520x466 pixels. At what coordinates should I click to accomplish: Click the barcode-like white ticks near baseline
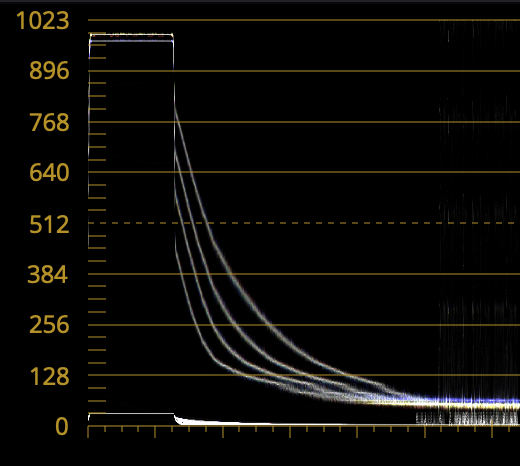pos(468,418)
